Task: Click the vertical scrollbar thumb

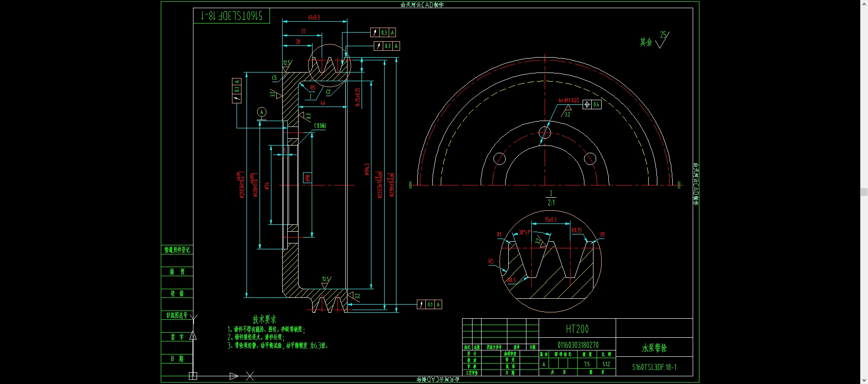Action: 864,192
